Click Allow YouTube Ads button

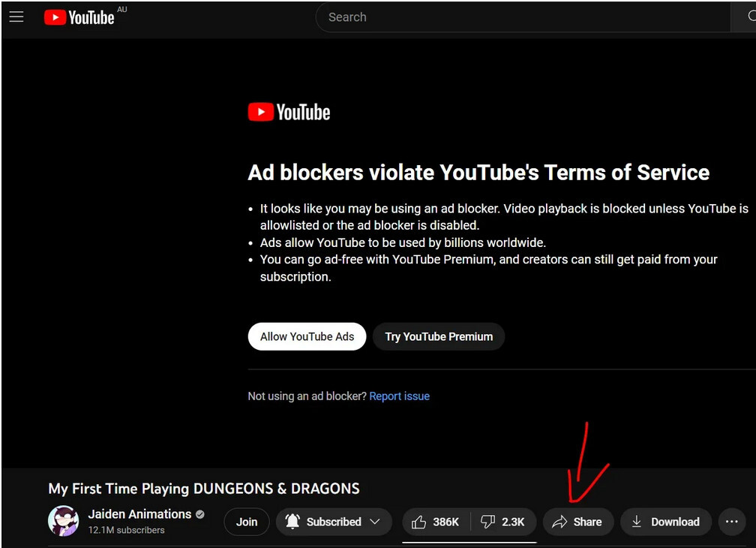click(x=307, y=336)
